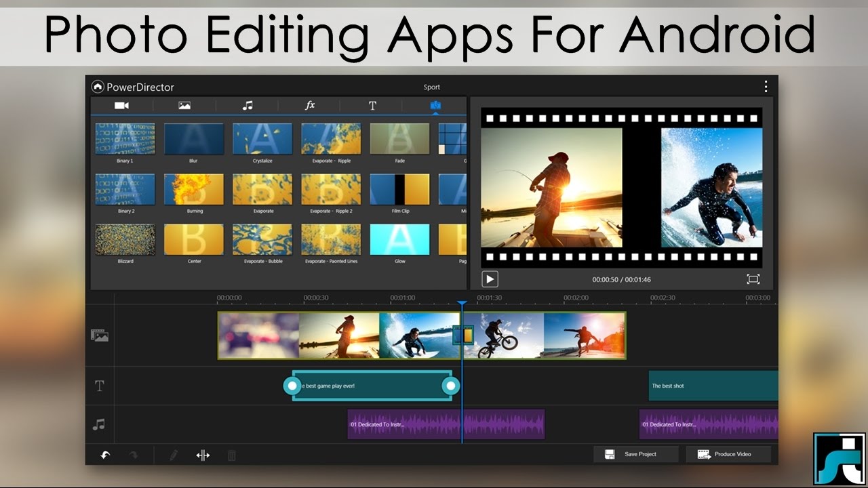Select the video track icon
868x488 pixels.
point(100,335)
